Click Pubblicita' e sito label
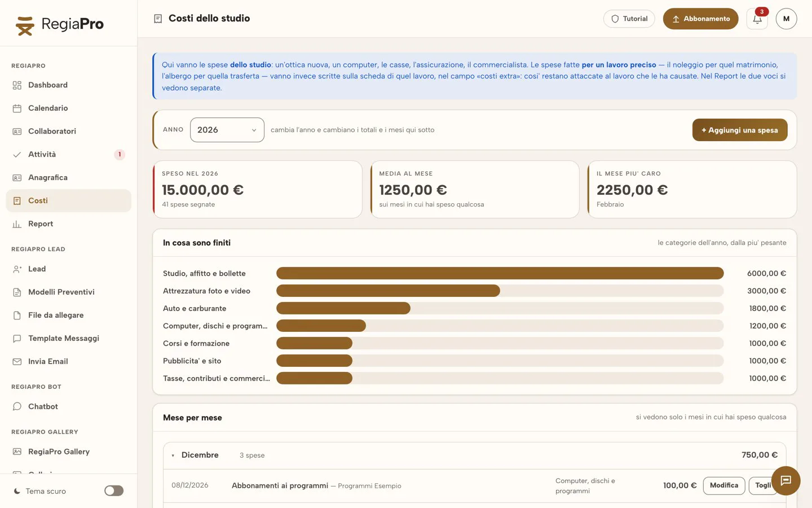This screenshot has width=812, height=508. tap(192, 361)
